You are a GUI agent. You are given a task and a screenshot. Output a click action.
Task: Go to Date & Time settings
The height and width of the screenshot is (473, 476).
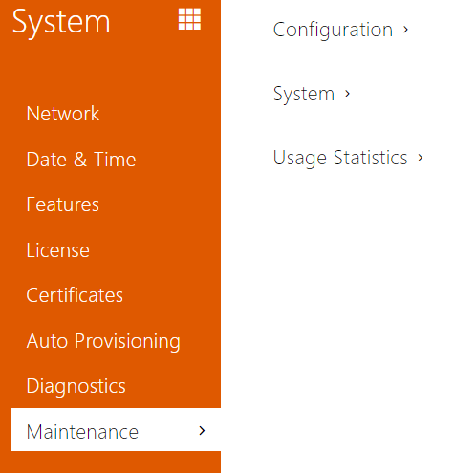click(x=81, y=160)
